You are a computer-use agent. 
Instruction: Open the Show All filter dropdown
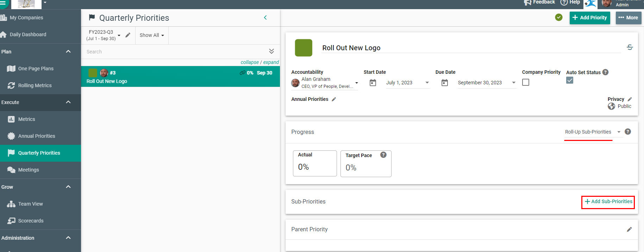click(152, 35)
